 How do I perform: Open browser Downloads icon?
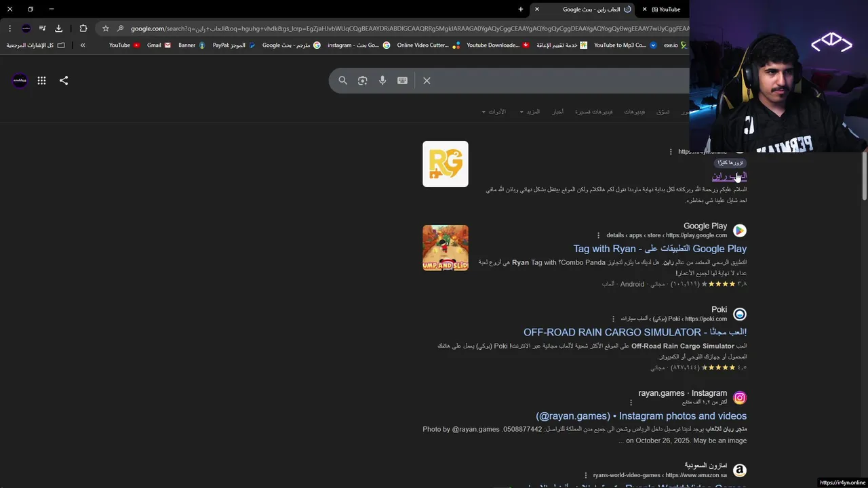click(x=58, y=28)
